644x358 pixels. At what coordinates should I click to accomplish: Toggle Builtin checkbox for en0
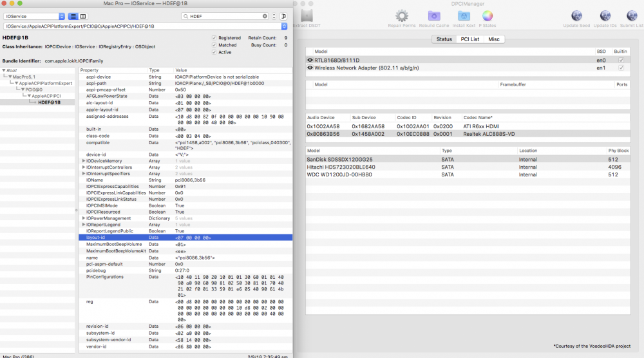[x=621, y=60]
